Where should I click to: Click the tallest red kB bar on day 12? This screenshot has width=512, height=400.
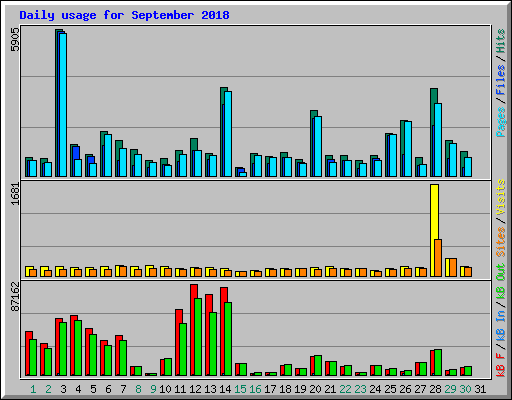(x=194, y=330)
